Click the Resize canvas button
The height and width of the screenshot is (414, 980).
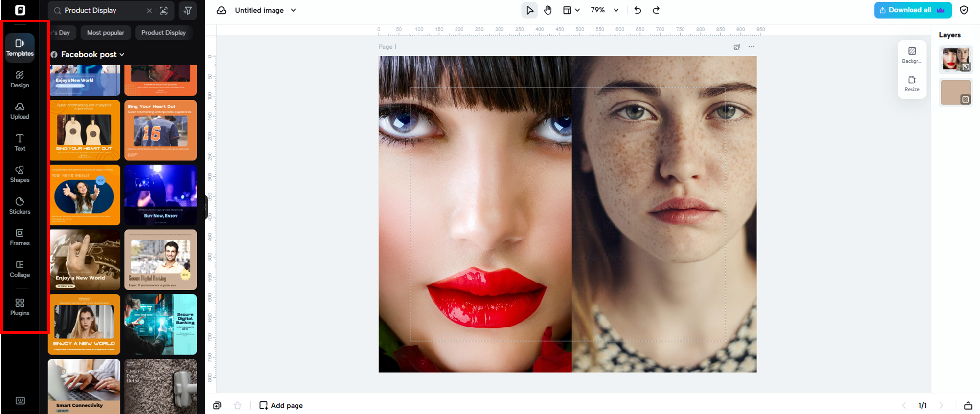(912, 84)
